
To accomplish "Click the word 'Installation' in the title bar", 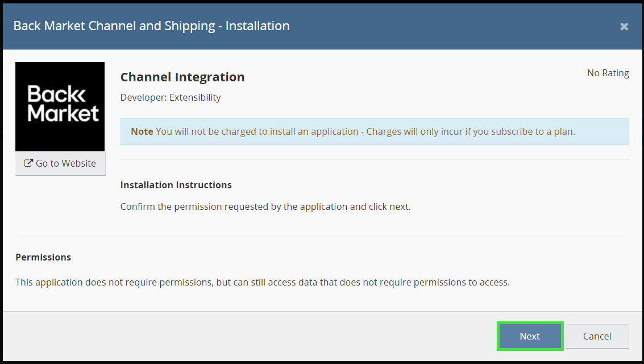I will pos(257,26).
